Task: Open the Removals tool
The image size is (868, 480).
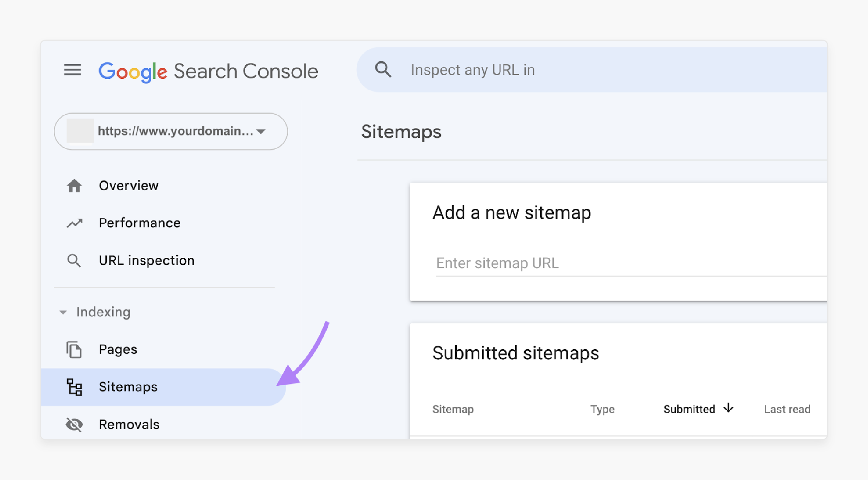Action: click(129, 424)
